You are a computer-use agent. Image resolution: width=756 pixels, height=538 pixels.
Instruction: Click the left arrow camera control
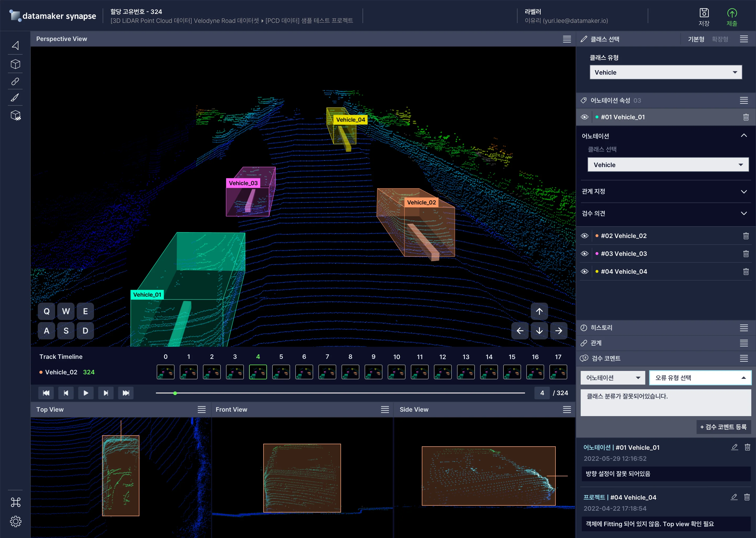(x=520, y=331)
